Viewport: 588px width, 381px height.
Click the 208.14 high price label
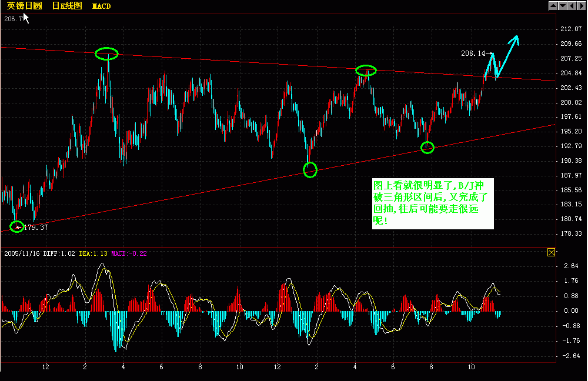click(473, 54)
